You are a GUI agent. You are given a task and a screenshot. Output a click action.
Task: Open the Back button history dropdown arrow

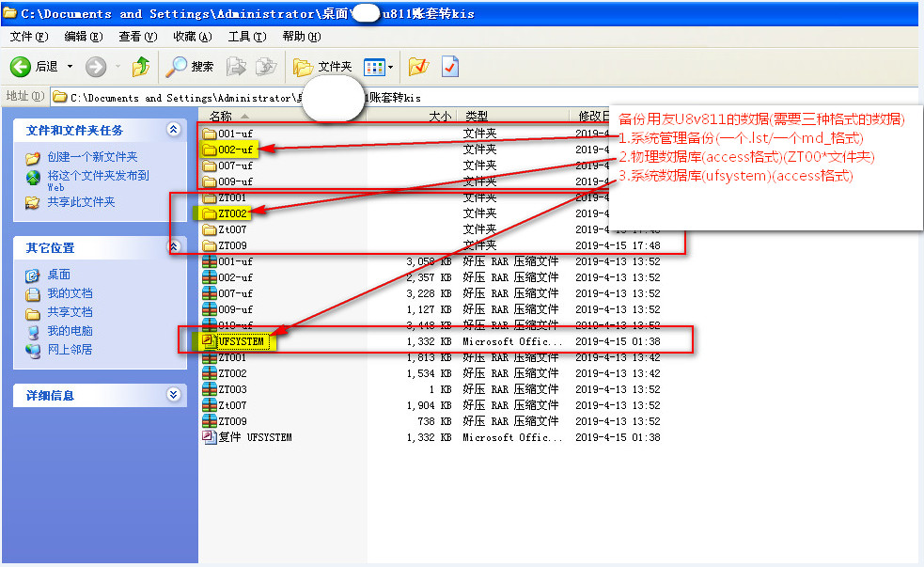70,67
